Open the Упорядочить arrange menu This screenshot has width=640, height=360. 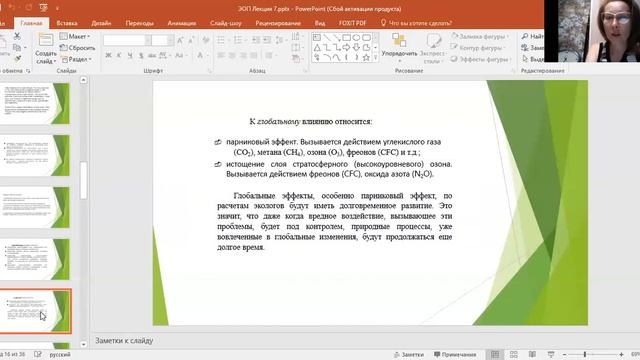399,48
